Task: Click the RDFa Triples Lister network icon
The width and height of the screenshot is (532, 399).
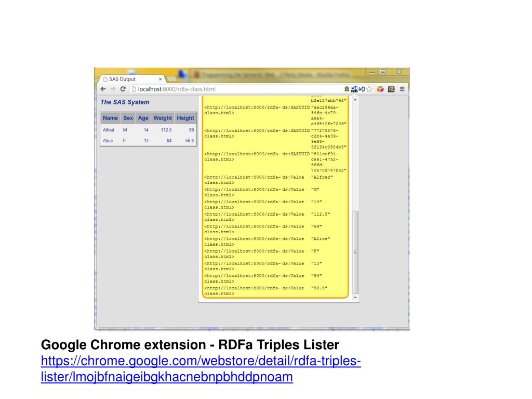Action: coord(354,89)
